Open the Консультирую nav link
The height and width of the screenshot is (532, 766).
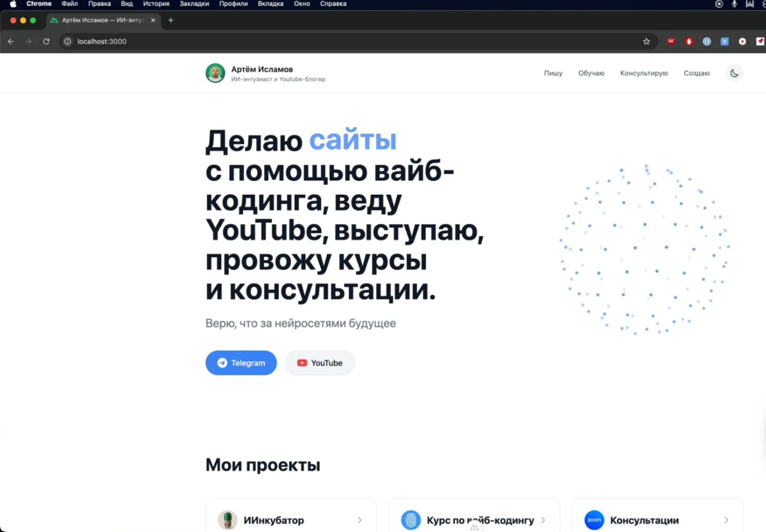coord(644,73)
